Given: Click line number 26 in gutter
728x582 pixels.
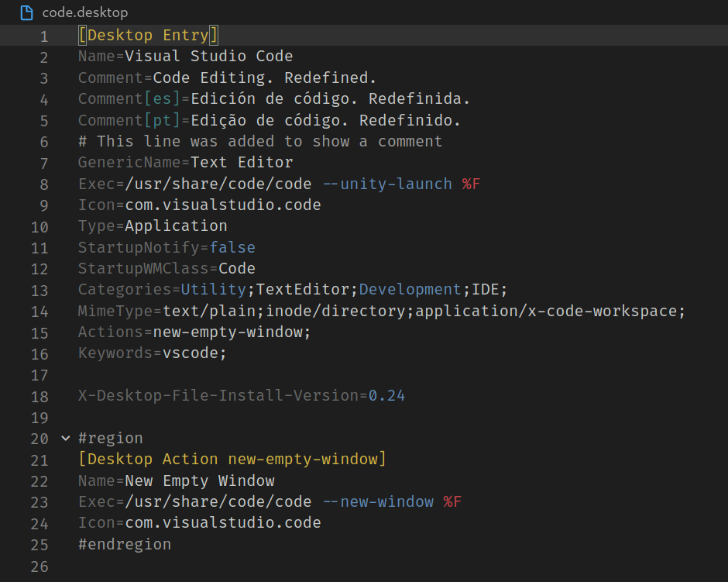Looking at the screenshot, I should 39,567.
